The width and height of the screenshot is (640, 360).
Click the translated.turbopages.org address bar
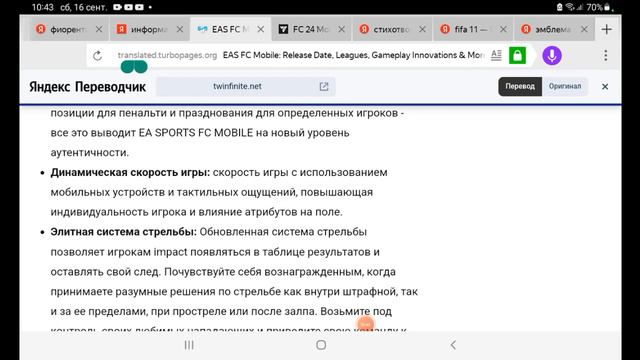[x=300, y=55]
